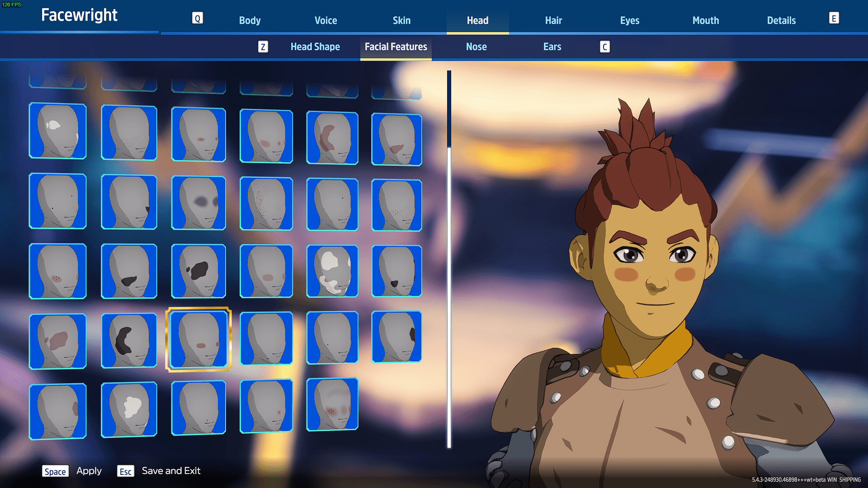
Task: Open the Head Shape sub-tab
Action: click(315, 47)
